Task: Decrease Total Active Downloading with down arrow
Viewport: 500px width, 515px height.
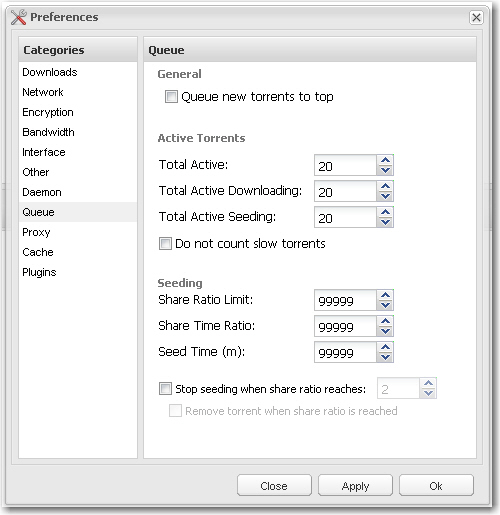Action: (385, 196)
